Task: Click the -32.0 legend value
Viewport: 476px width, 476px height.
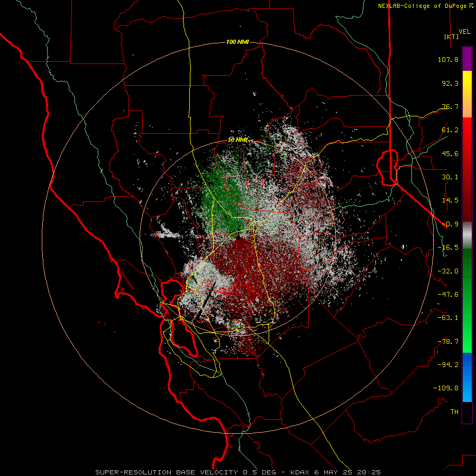Action: tap(448, 271)
